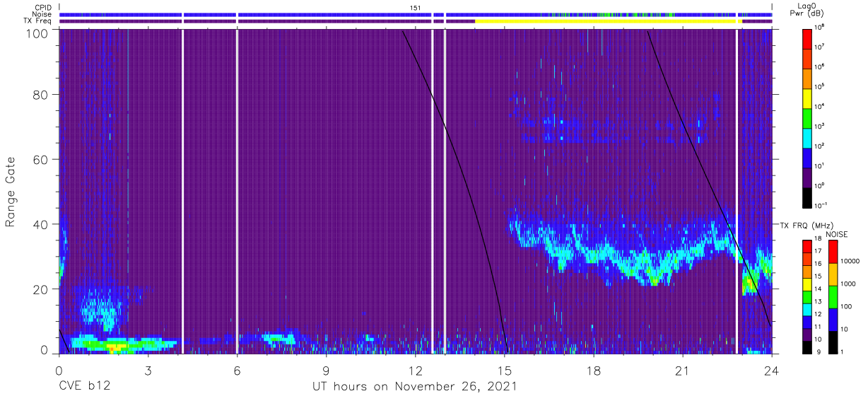Click the blue band of the NOISE colorbar
Screen dimensions: 868x401
coord(832,320)
